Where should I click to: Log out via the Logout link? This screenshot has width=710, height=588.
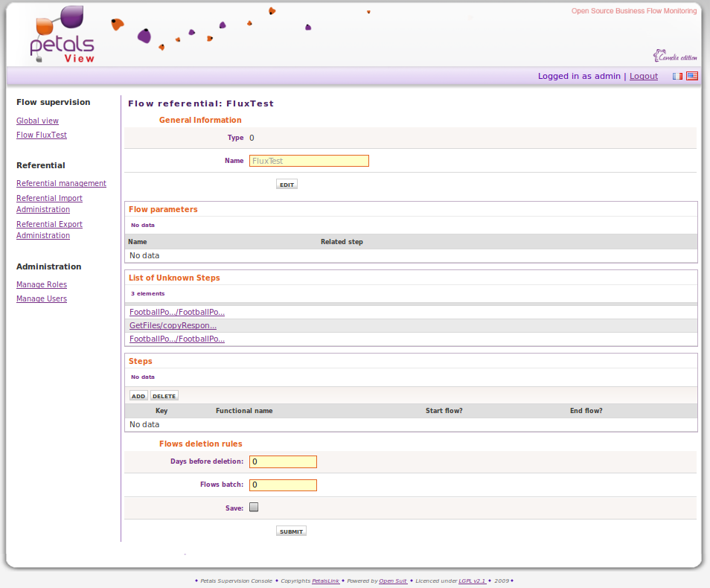click(x=644, y=76)
